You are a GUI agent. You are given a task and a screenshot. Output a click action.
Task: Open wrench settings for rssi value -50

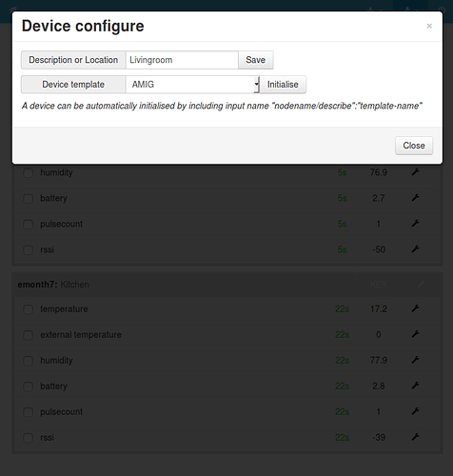pos(415,249)
